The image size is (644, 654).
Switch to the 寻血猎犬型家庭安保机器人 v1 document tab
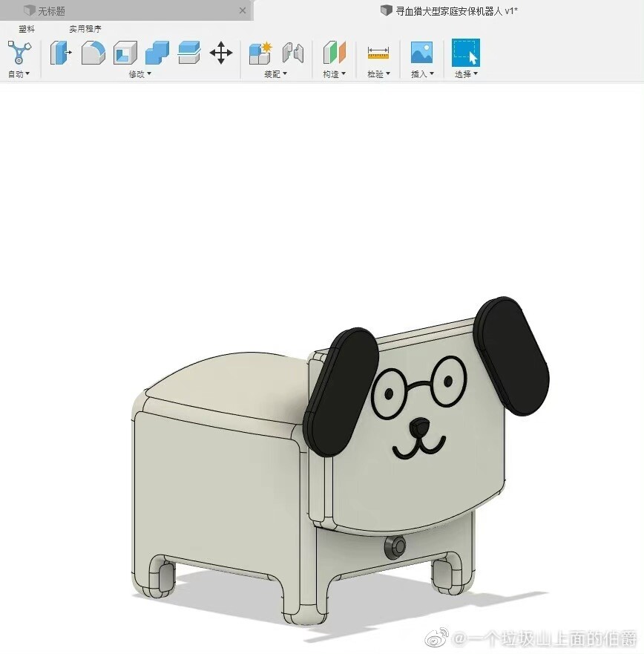(450, 10)
